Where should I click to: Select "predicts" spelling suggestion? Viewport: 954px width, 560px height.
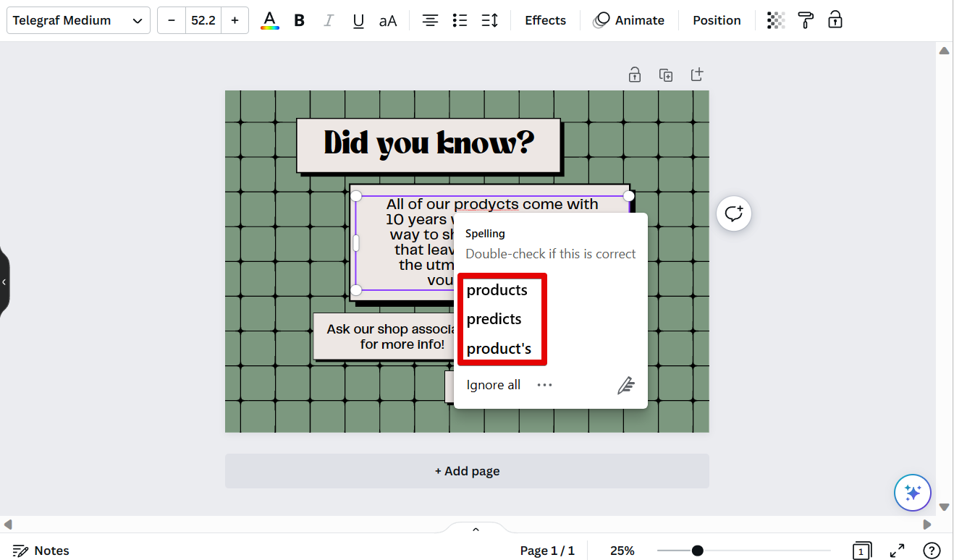494,319
